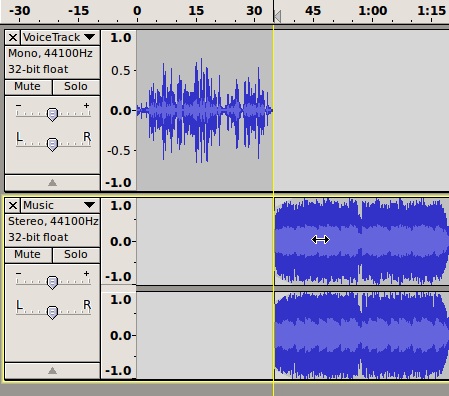
Task: Click the 'Mono, 44100Hz' info text
Action: coord(50,53)
